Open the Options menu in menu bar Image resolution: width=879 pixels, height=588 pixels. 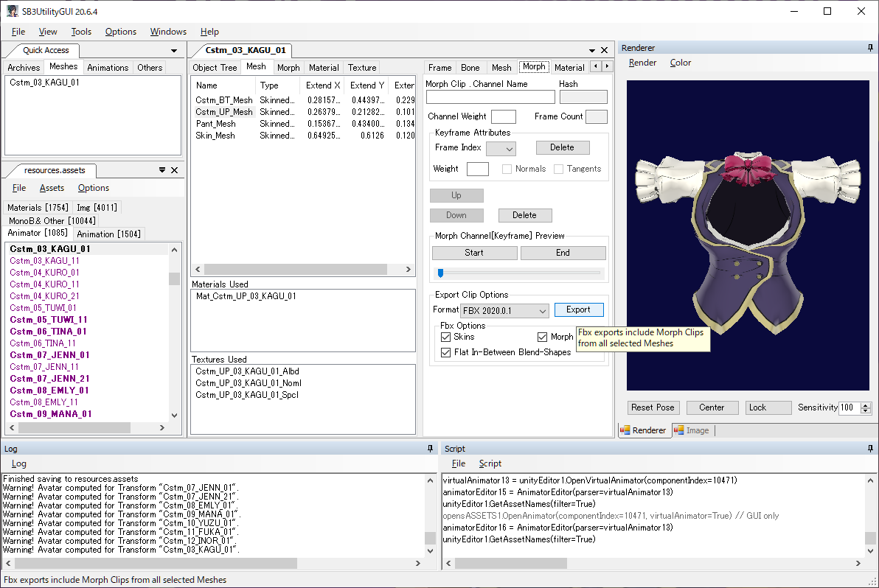pyautogui.click(x=120, y=32)
